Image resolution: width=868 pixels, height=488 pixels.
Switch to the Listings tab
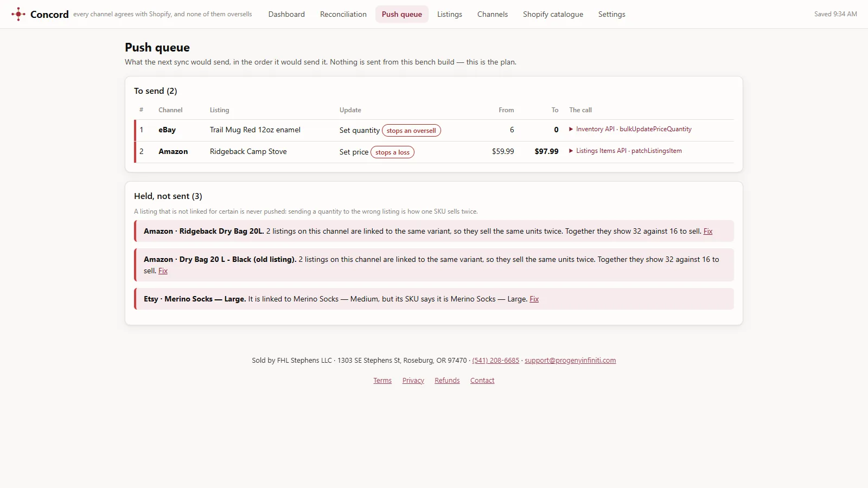click(x=450, y=14)
